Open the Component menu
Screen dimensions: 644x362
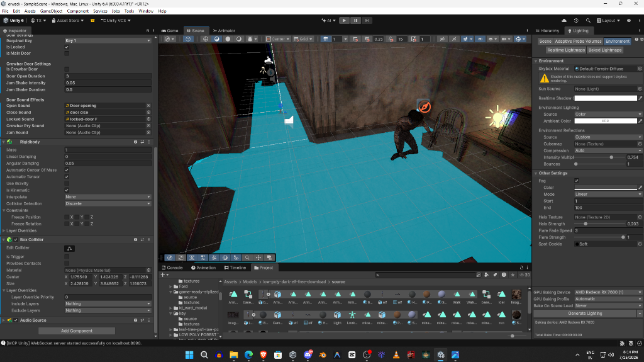77,11
